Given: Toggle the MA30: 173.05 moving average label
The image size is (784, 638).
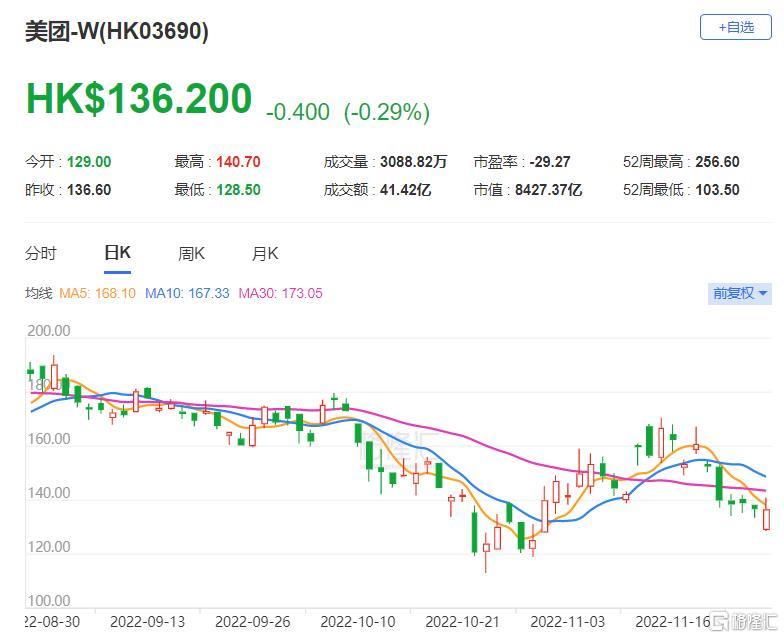Looking at the screenshot, I should coord(280,294).
